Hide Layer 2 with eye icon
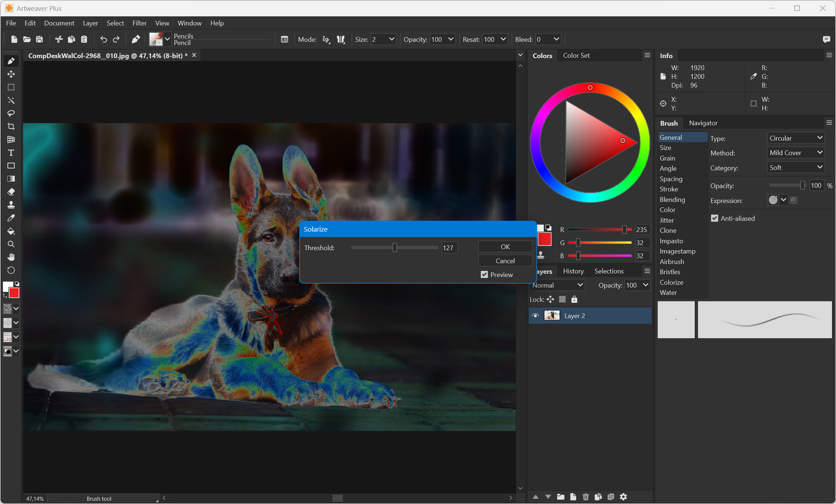This screenshot has width=836, height=504. [535, 316]
